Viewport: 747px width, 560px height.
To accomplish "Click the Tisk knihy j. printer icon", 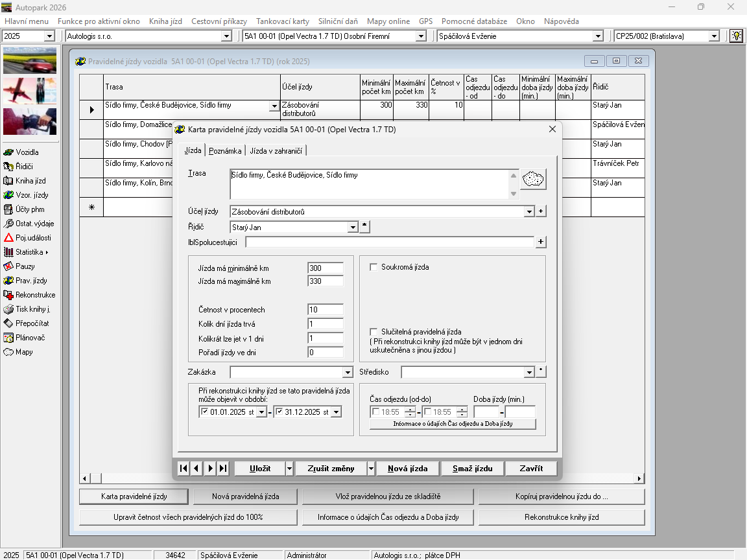I will (9, 309).
